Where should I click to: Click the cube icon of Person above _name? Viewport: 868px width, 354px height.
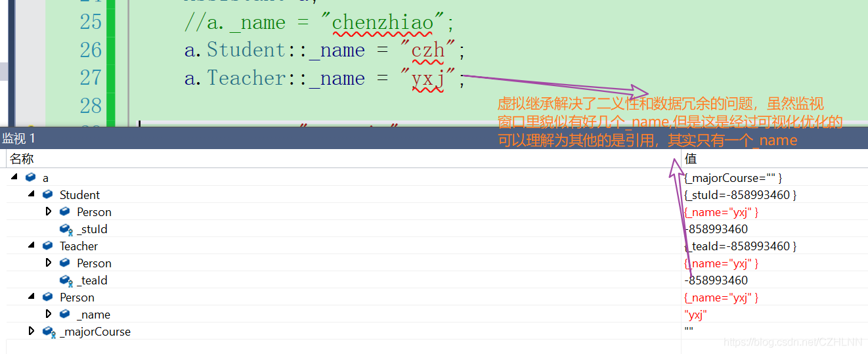47,297
